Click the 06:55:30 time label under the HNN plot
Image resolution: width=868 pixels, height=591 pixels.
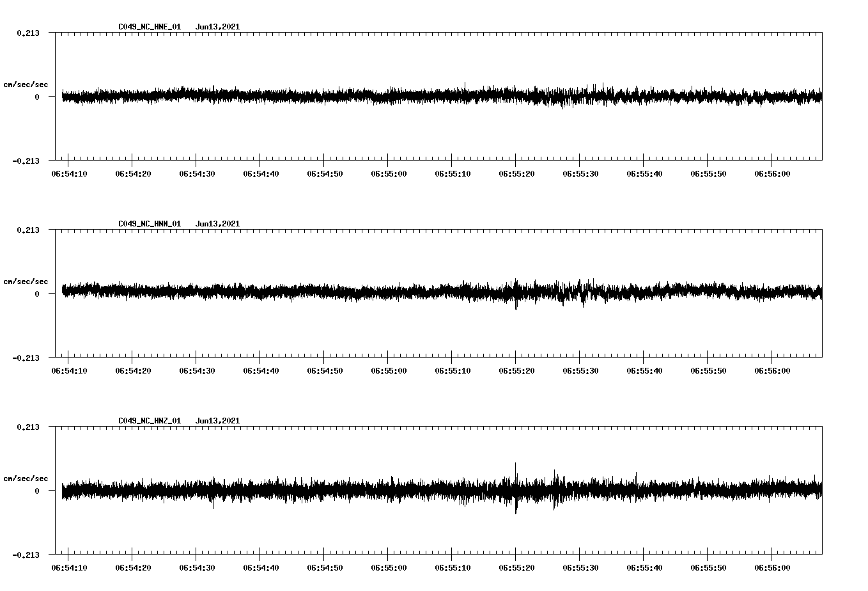pos(580,371)
